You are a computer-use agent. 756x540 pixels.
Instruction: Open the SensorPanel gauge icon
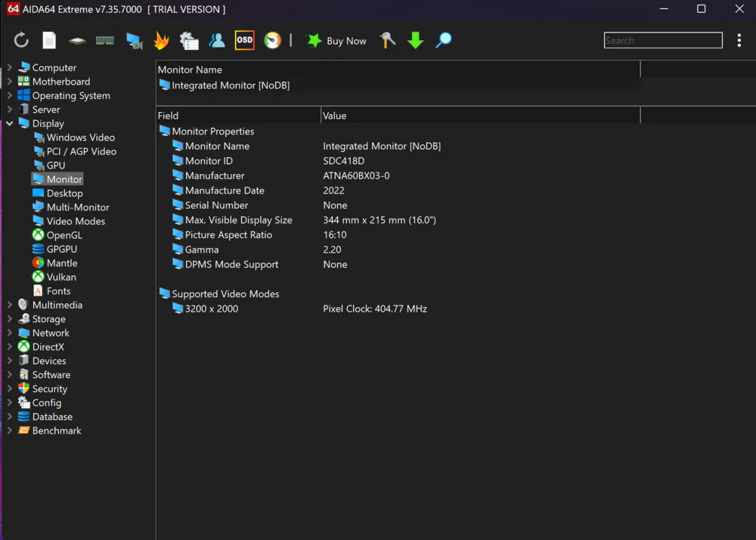point(272,40)
